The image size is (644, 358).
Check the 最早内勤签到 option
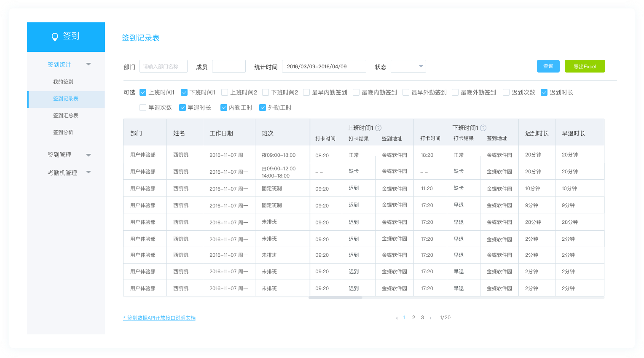pos(306,92)
